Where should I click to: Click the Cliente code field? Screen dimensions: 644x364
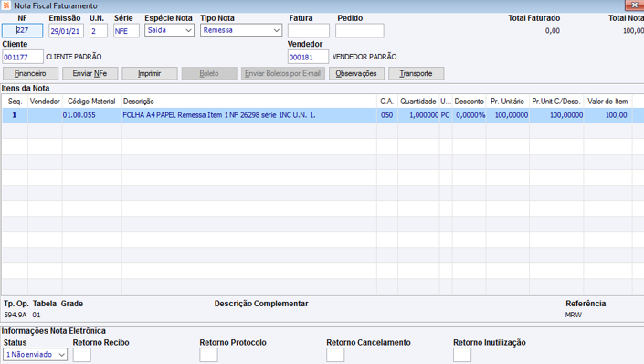coord(23,57)
